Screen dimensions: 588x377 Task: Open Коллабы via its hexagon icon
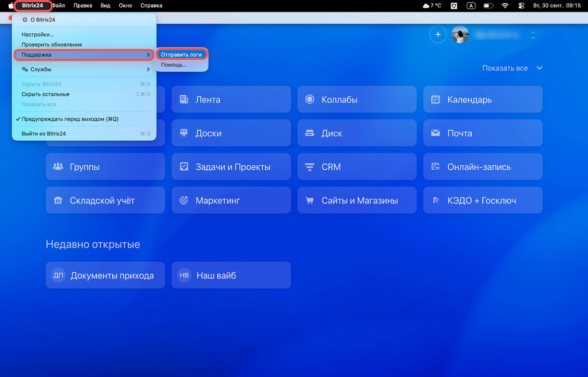pyautogui.click(x=310, y=99)
